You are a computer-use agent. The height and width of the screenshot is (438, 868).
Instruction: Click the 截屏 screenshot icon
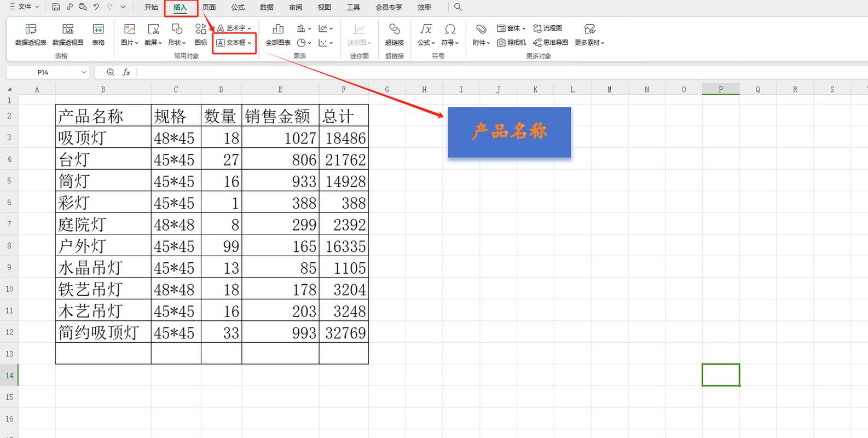pyautogui.click(x=154, y=29)
